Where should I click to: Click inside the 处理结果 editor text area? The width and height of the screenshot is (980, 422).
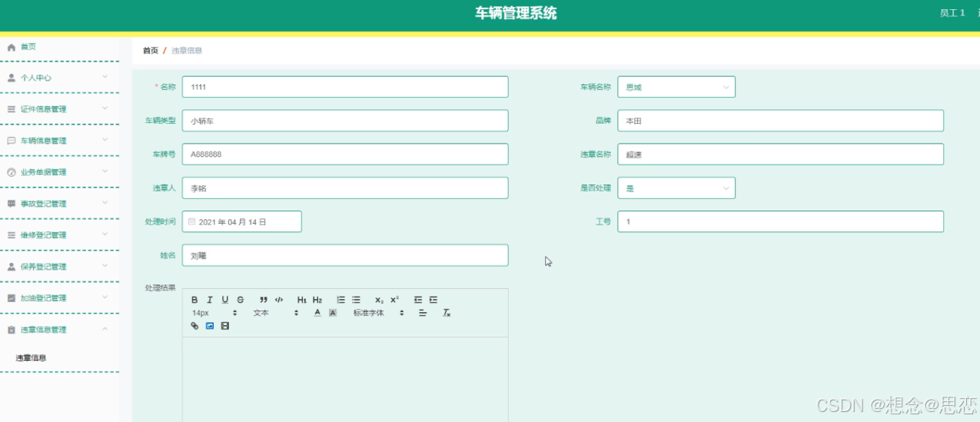pos(345,379)
